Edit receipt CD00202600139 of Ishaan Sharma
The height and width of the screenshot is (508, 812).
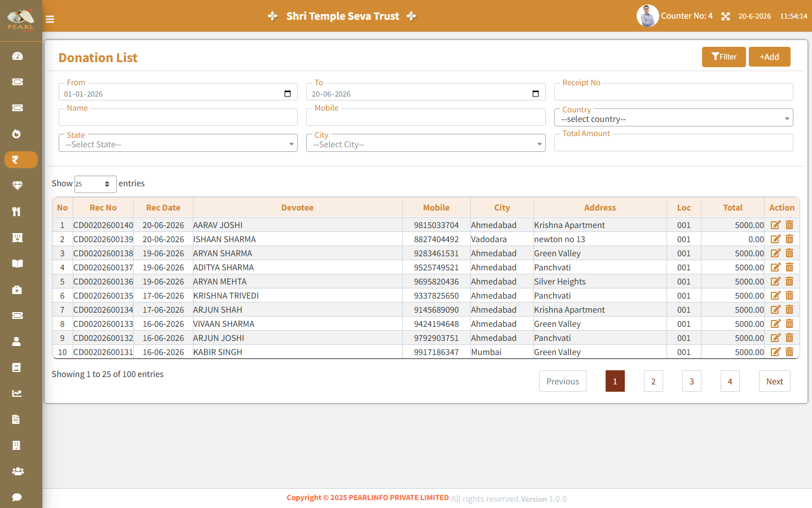pos(776,239)
